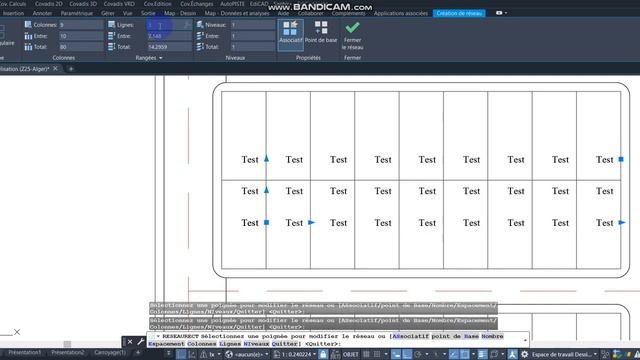The image size is (640, 360).
Task: Click the square base grip at bottom-left Test
Action: (x=266, y=222)
